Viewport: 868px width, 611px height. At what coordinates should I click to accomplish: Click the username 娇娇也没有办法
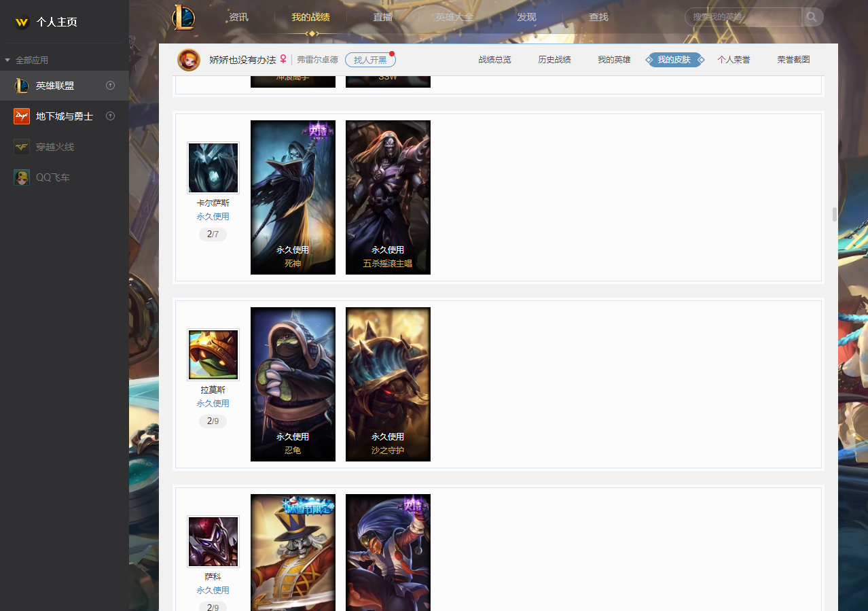(242, 60)
